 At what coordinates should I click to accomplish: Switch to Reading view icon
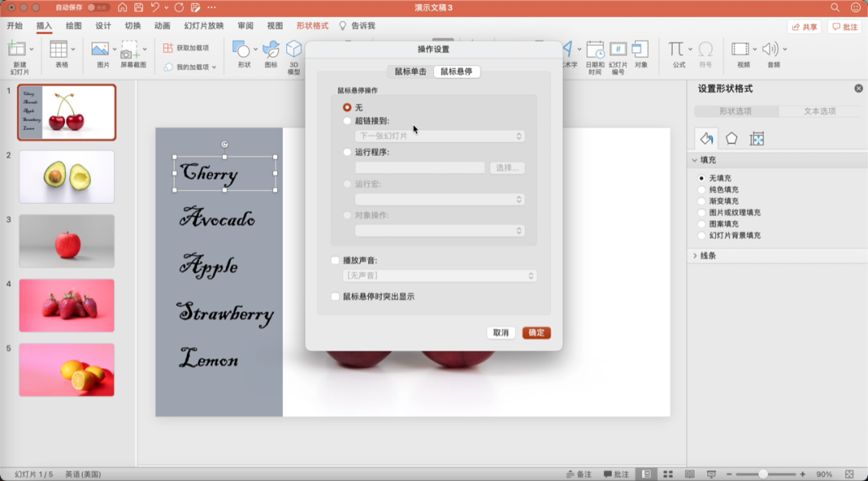pyautogui.click(x=690, y=475)
